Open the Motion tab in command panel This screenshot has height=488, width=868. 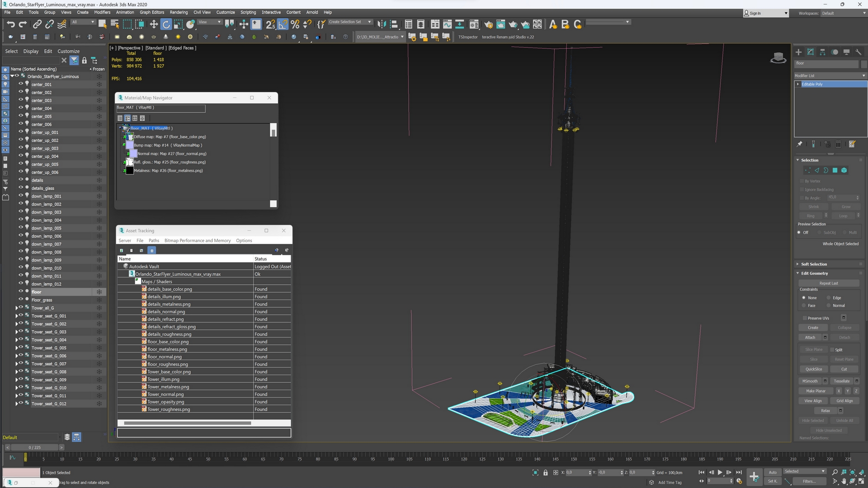pyautogui.click(x=835, y=52)
